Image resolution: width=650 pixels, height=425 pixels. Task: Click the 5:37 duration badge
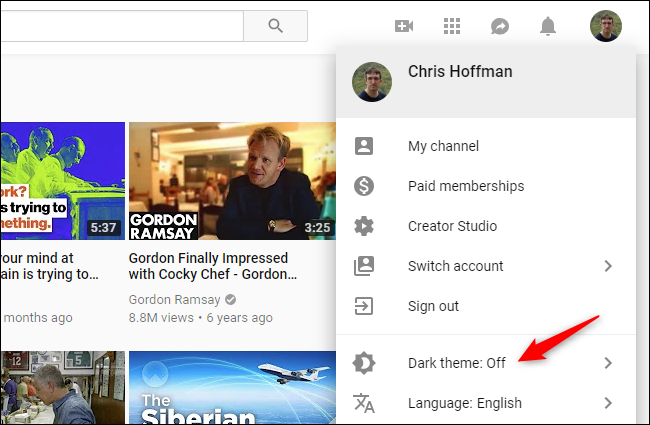[x=103, y=228]
